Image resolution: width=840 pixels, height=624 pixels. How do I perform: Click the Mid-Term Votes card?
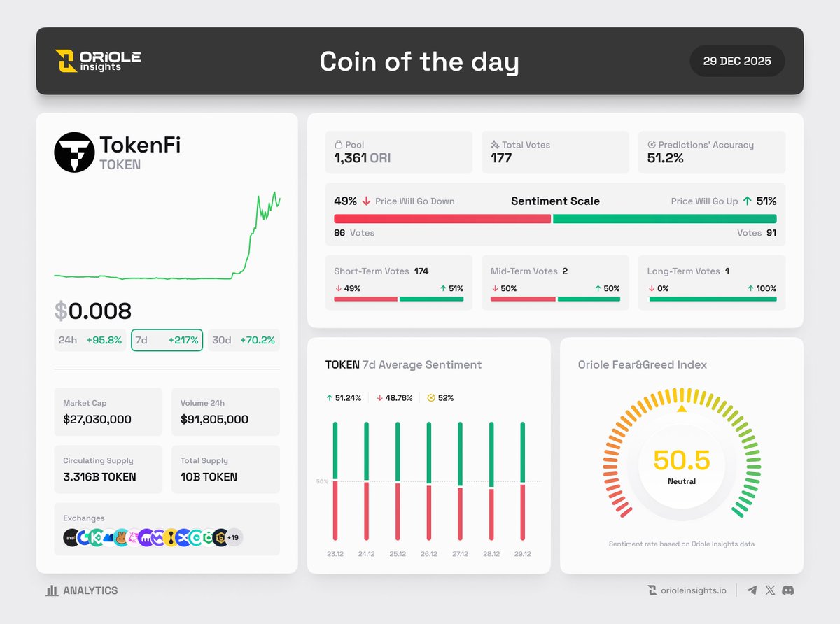click(x=555, y=283)
